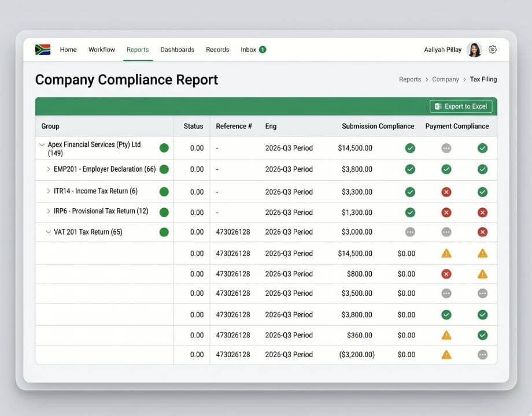The image size is (532, 416).
Task: Open the Workflow menu
Action: pyautogui.click(x=102, y=50)
